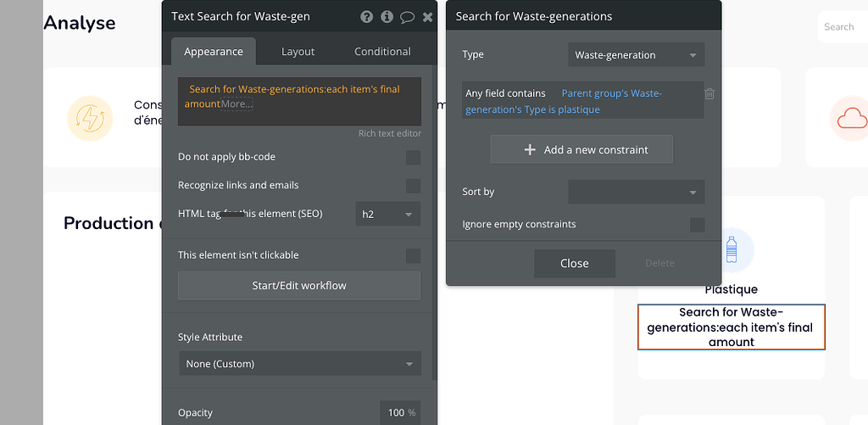Click the element info icon
This screenshot has width=868, height=425.
tap(387, 17)
